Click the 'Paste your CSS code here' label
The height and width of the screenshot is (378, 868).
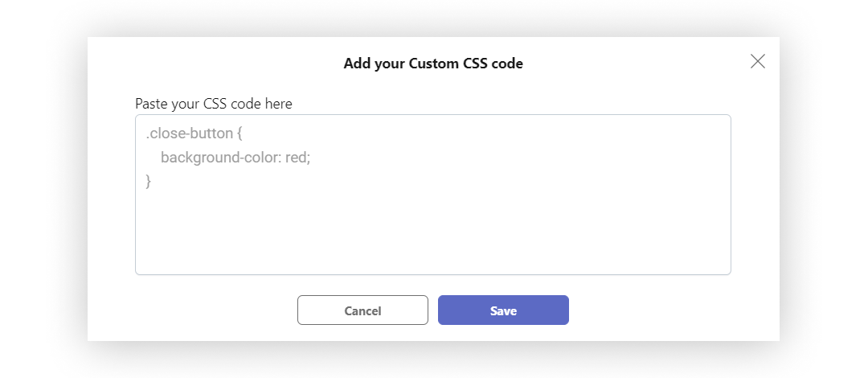[214, 104]
